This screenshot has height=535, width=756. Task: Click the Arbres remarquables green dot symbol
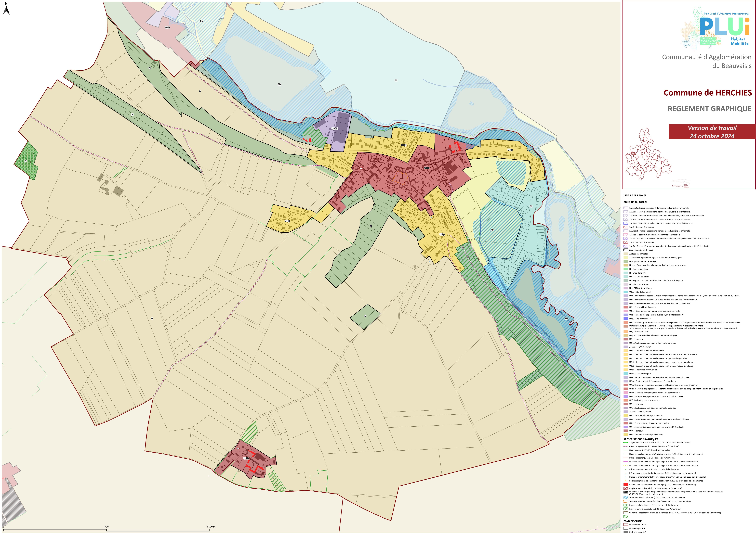click(626, 469)
